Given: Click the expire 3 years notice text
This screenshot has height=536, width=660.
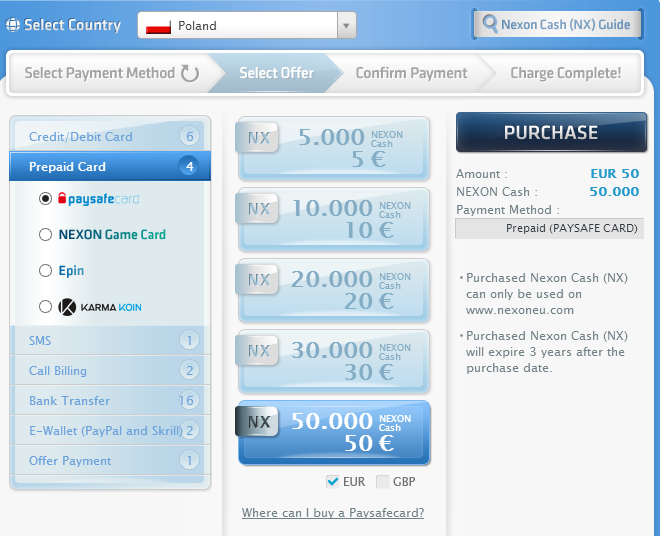Looking at the screenshot, I should point(547,352).
